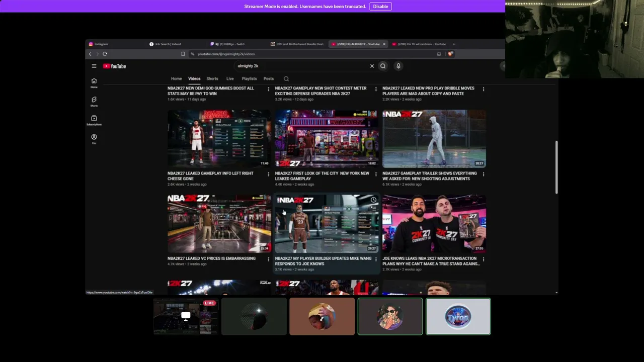
Task: Open the YouTube guide hamburger menu
Action: point(94,66)
